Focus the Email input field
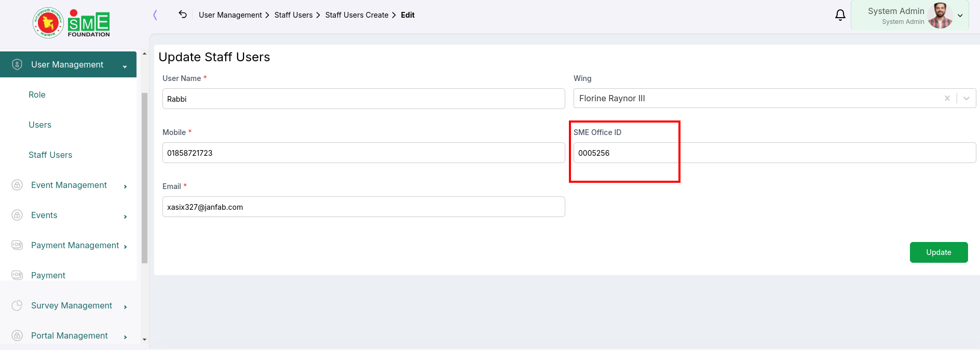980x350 pixels. coord(363,207)
